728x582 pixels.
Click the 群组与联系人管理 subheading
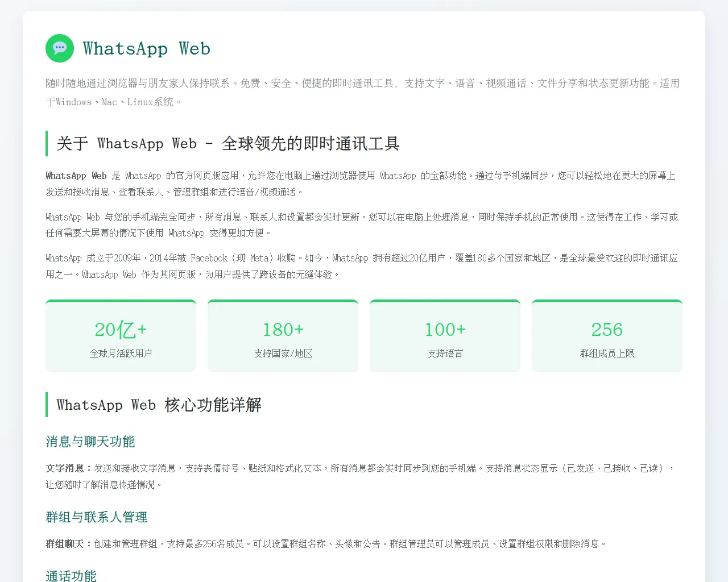97,517
